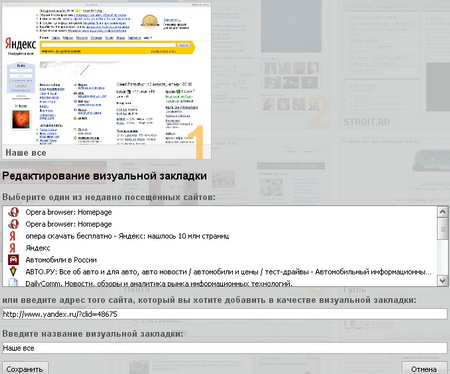Click scroll down arrow of sites list
Screen dimensions: 450x374
point(442,281)
